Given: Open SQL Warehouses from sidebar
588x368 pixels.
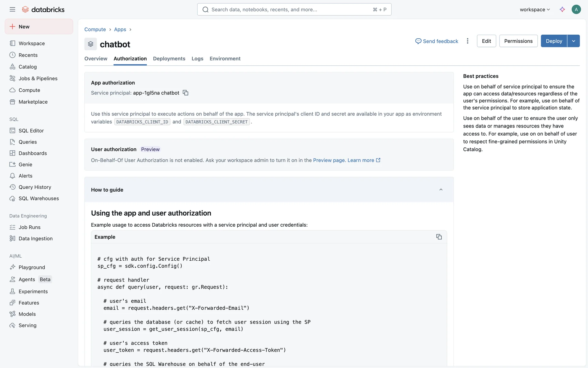Looking at the screenshot, I should click(x=39, y=198).
